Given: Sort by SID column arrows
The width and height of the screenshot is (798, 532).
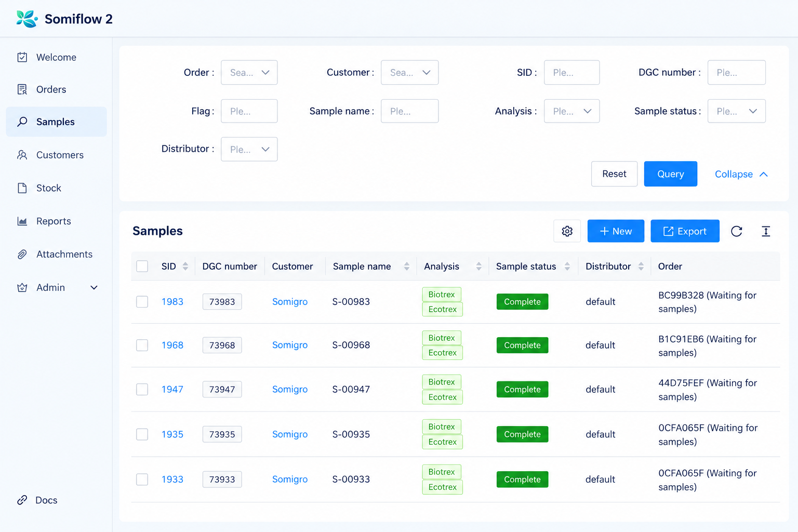Looking at the screenshot, I should [185, 267].
